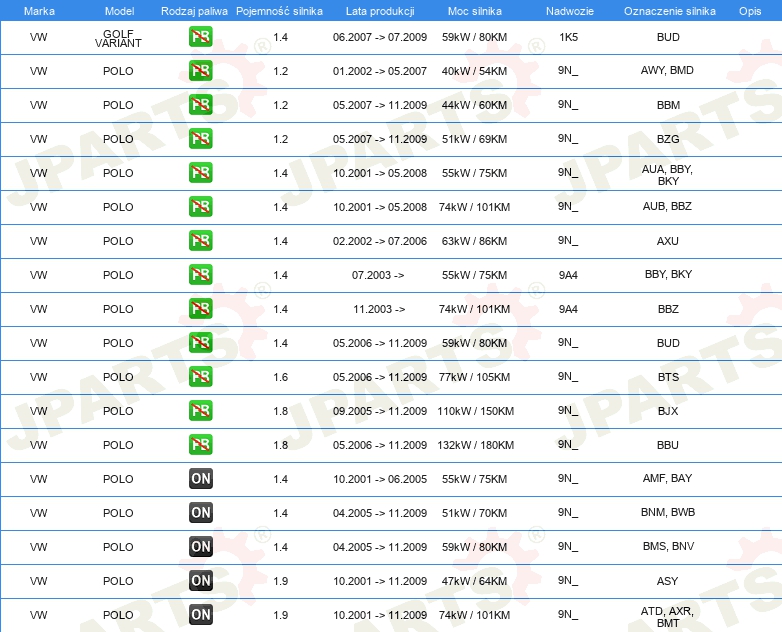Select the AXU engine code cell

(668, 241)
